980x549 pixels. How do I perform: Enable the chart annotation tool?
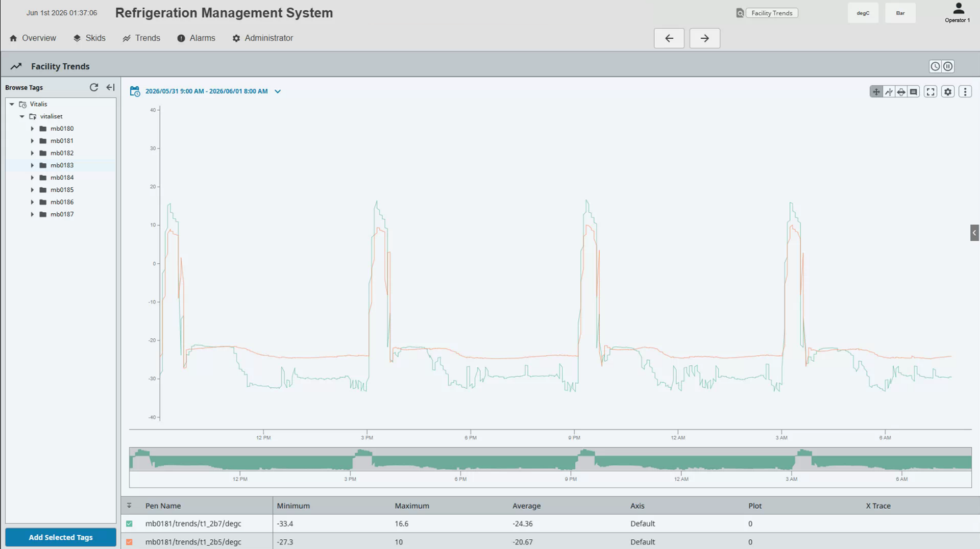coord(914,92)
